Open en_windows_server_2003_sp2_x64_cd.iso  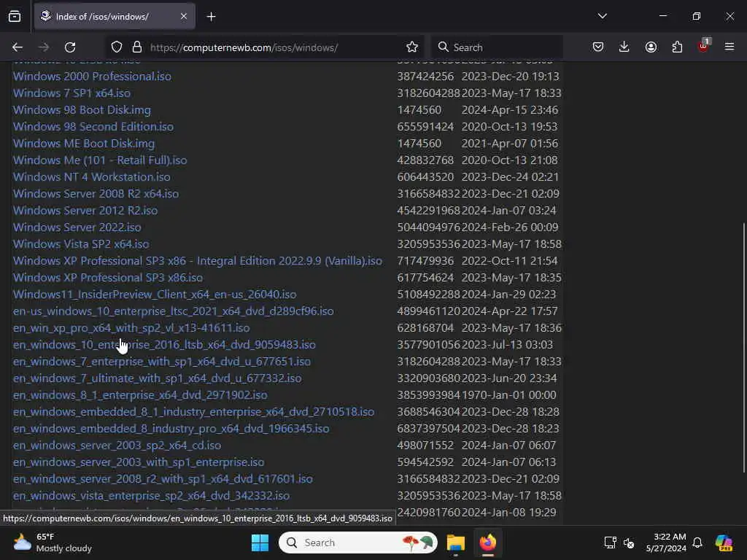[x=117, y=446]
